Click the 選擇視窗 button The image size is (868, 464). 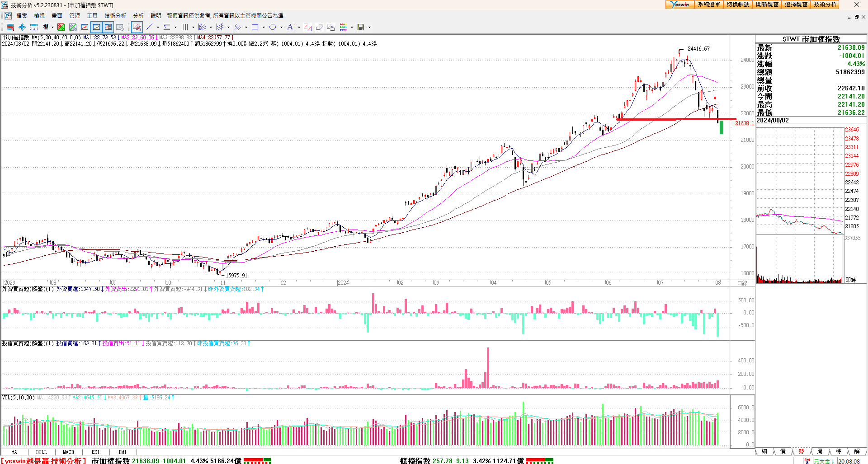tap(796, 5)
